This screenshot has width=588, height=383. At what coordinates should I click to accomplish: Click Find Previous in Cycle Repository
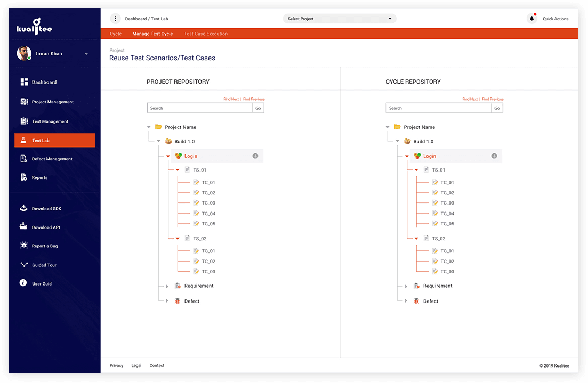pos(493,99)
